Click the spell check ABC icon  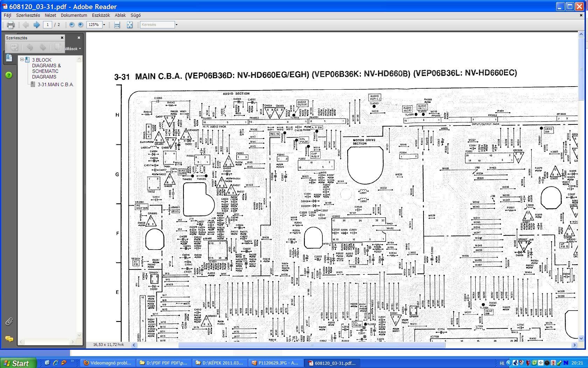pos(15,47)
